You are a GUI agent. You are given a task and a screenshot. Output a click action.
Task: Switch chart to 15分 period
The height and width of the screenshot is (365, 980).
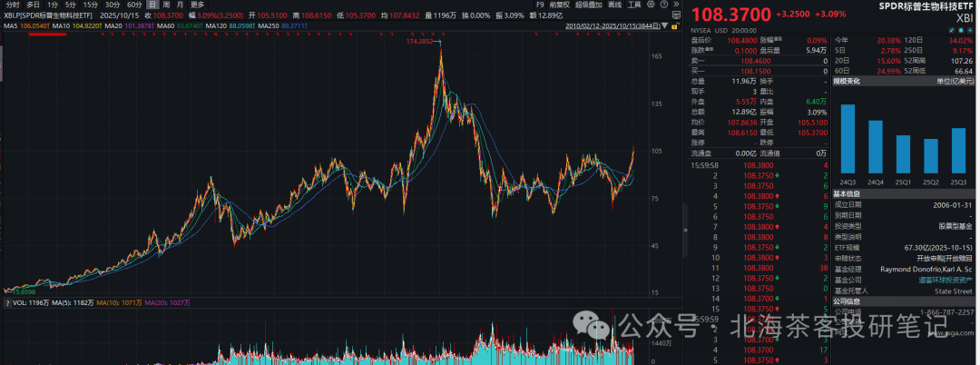pyautogui.click(x=92, y=5)
